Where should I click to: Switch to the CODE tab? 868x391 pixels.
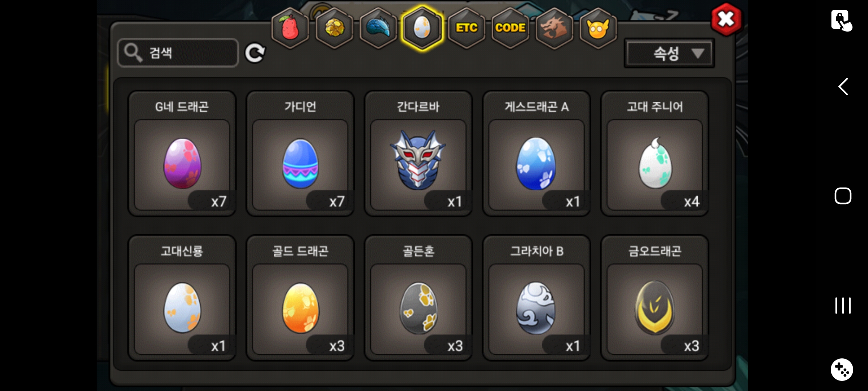coord(510,28)
